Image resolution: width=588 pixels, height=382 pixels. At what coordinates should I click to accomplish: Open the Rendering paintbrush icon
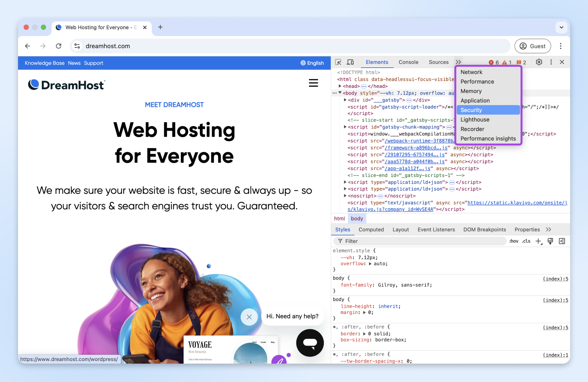pyautogui.click(x=550, y=241)
